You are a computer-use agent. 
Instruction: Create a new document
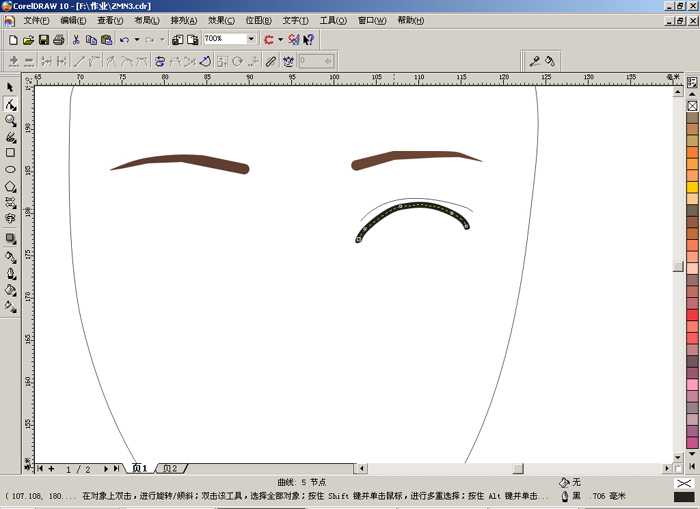(x=13, y=40)
